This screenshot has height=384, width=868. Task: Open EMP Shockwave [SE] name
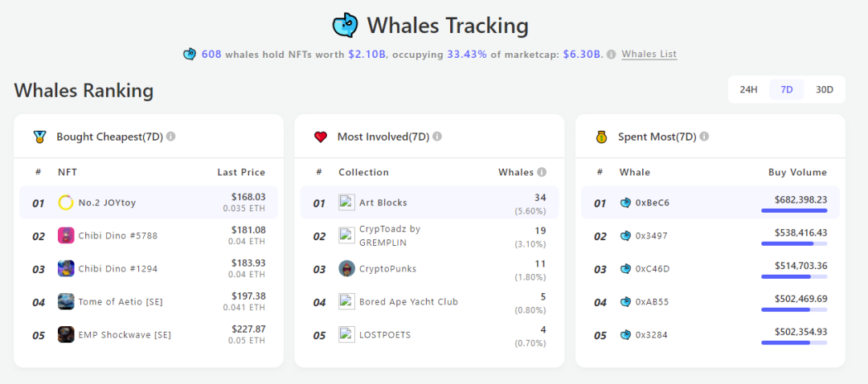coord(125,335)
